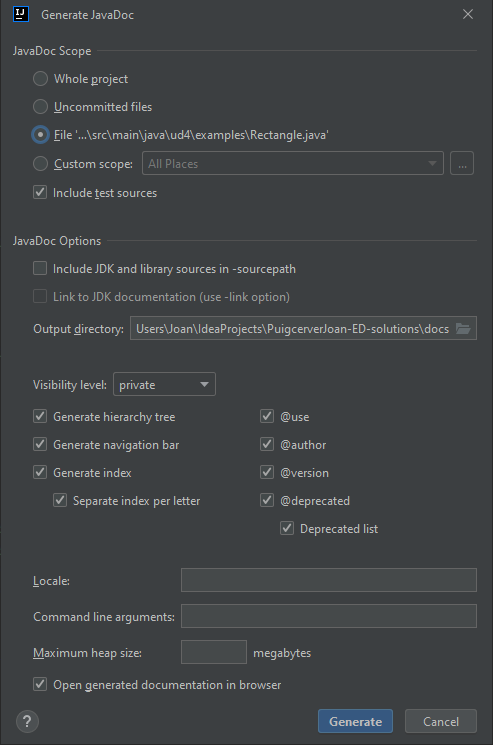Uncheck Generate hierarchy tree
The height and width of the screenshot is (745, 493).
tap(40, 417)
